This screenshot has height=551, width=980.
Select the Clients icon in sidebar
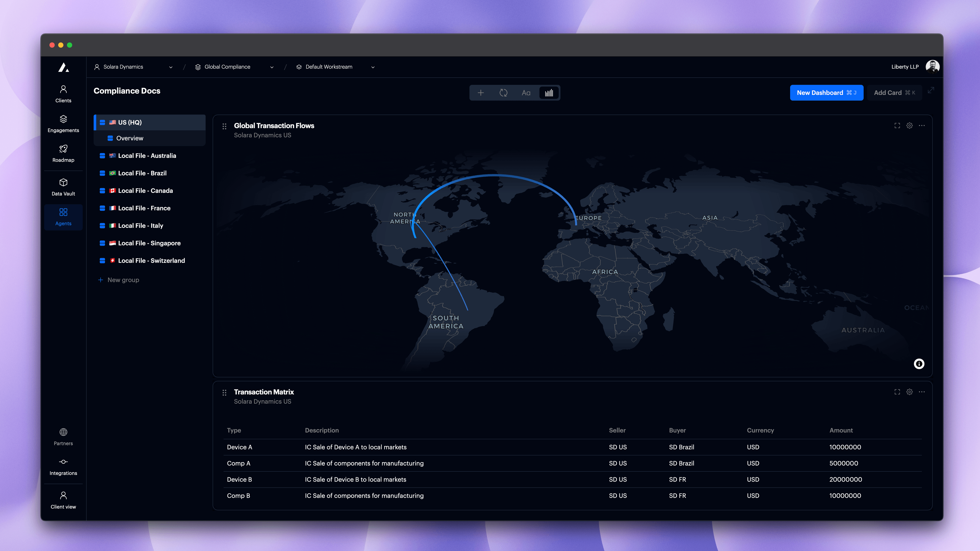pyautogui.click(x=63, y=93)
